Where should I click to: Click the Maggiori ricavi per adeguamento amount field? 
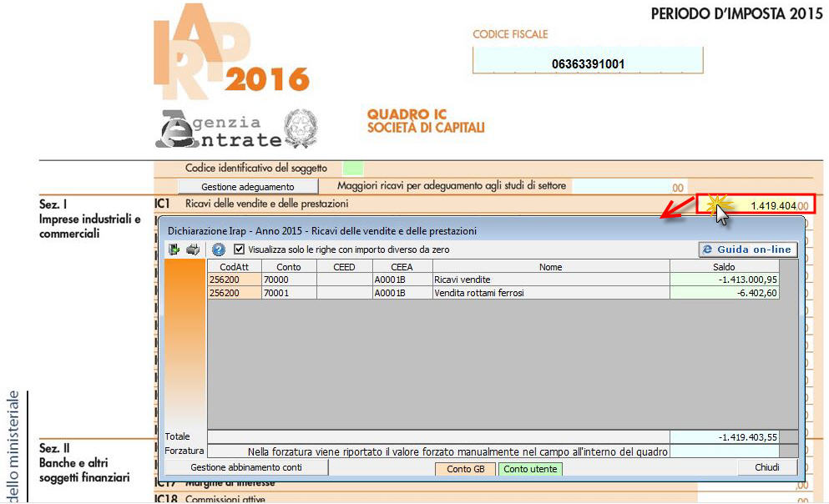tap(629, 186)
